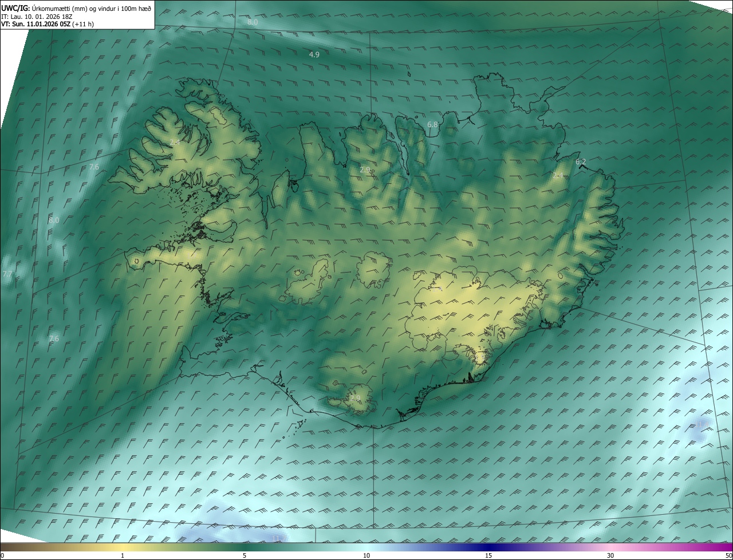Click the '15' tick on the color scale

click(x=488, y=555)
